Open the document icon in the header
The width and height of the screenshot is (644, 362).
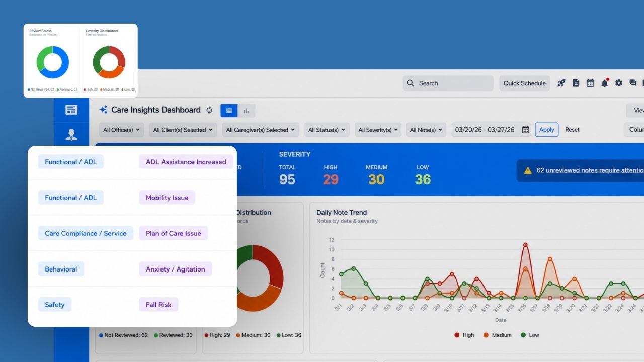(x=576, y=83)
